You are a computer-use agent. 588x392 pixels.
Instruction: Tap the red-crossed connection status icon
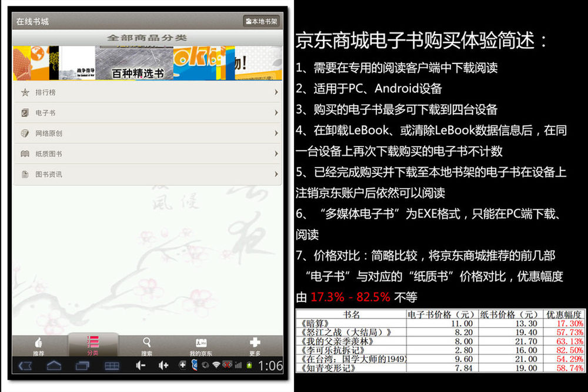(227, 364)
